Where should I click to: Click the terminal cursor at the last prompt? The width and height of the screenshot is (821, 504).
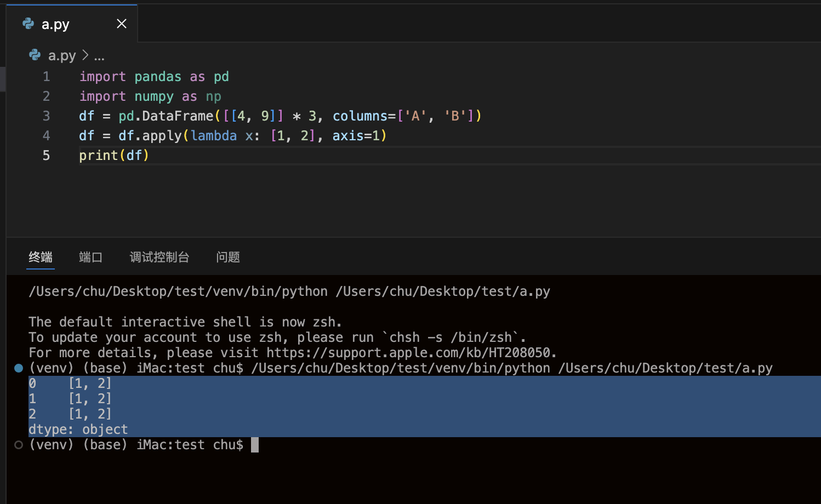click(255, 445)
